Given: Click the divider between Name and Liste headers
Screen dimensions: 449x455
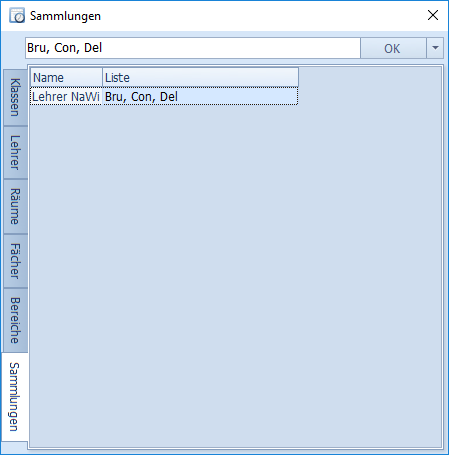Looking at the screenshot, I should (x=102, y=77).
